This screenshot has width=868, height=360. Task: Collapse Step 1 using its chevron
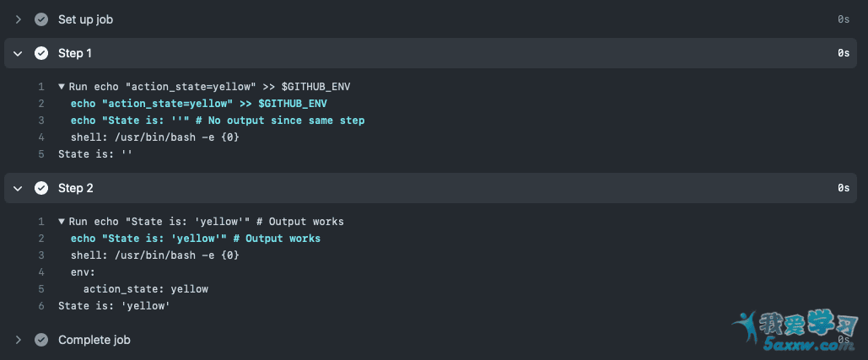tap(18, 53)
